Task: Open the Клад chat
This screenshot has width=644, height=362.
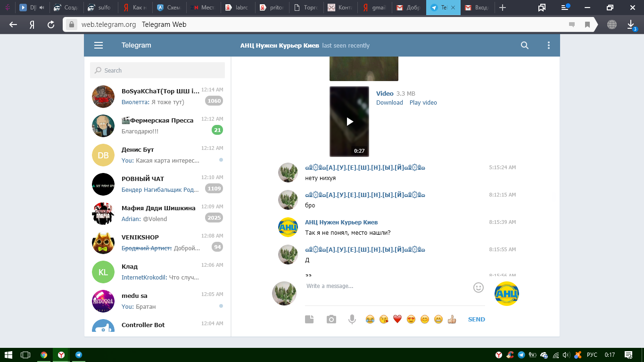Action: click(x=157, y=272)
